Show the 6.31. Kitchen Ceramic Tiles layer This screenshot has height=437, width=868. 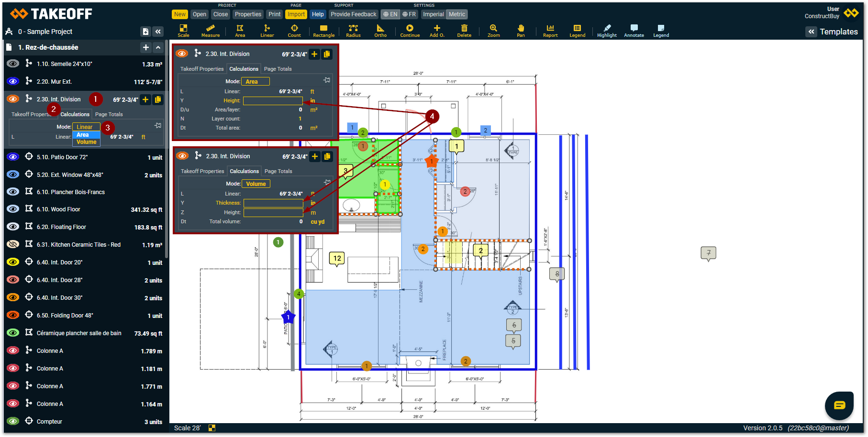pos(13,244)
